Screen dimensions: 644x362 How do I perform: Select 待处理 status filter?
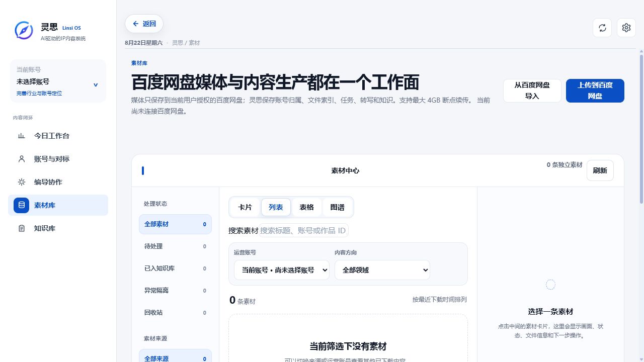click(x=175, y=246)
